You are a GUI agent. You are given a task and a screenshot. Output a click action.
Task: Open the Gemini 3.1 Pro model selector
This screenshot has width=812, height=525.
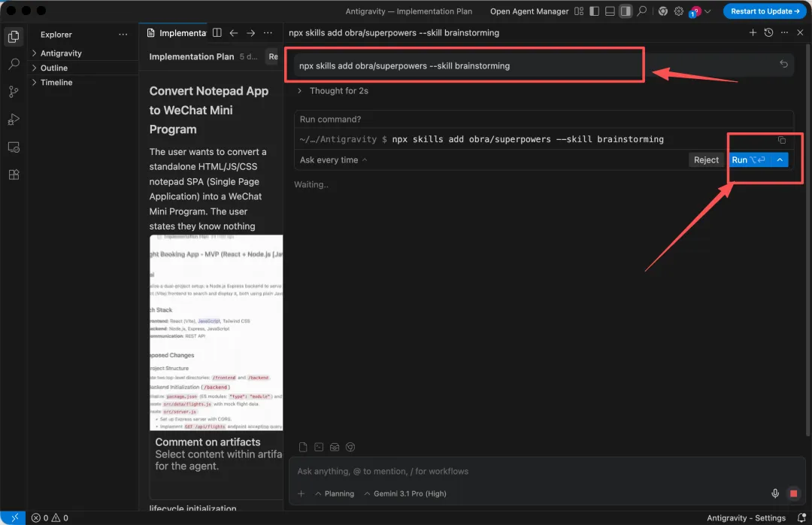405,493
